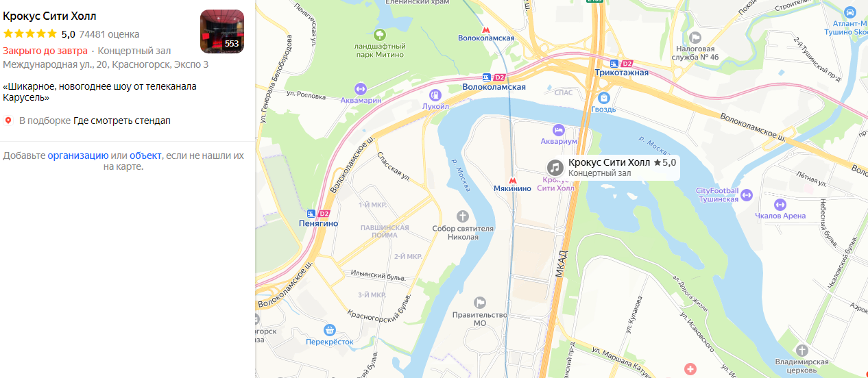The image size is (868, 378).
Task: Click the Пенягино D2 station marker
Action: tap(319, 213)
